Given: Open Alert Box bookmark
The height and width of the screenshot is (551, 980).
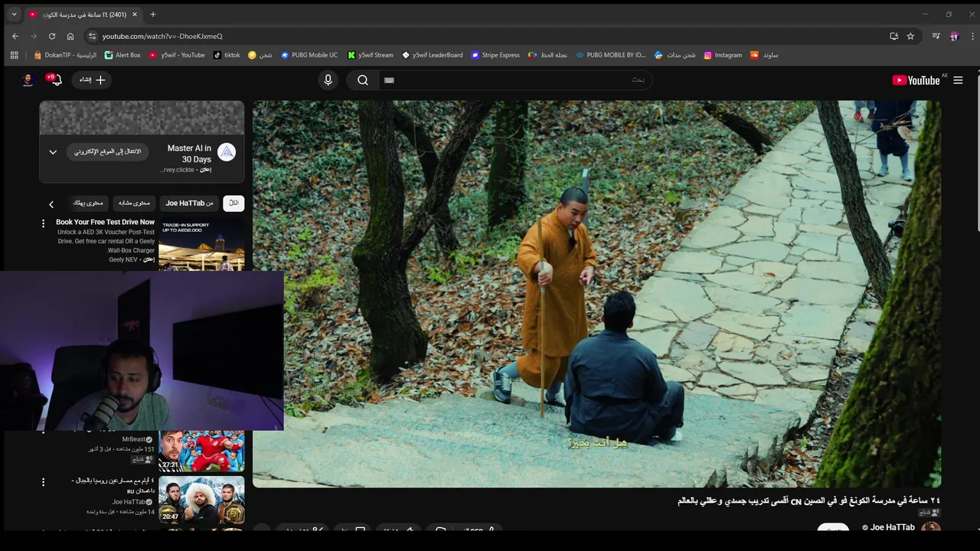Looking at the screenshot, I should 122,55.
